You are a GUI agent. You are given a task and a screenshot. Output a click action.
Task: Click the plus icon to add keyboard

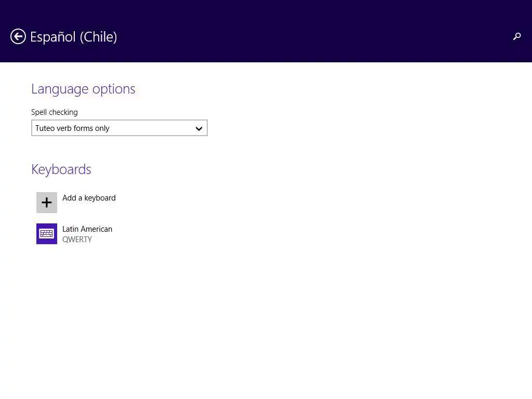point(47,203)
